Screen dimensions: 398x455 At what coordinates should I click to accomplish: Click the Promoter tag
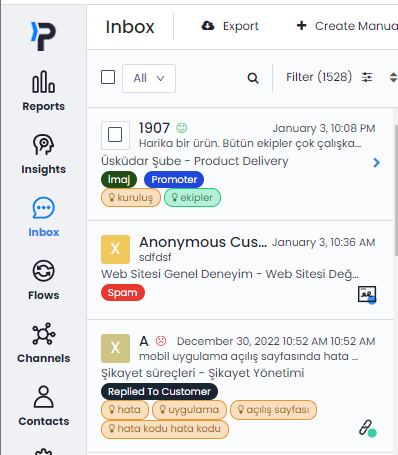coord(174,179)
